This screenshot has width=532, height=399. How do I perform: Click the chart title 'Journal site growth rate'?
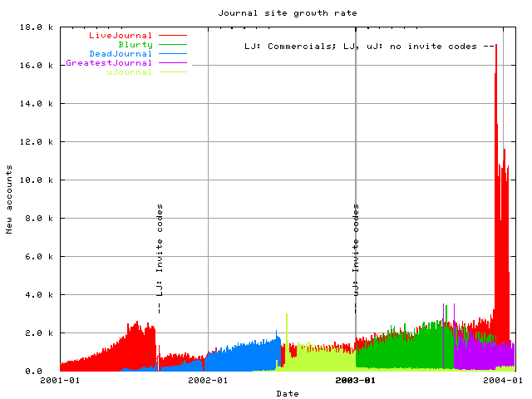[x=288, y=13]
